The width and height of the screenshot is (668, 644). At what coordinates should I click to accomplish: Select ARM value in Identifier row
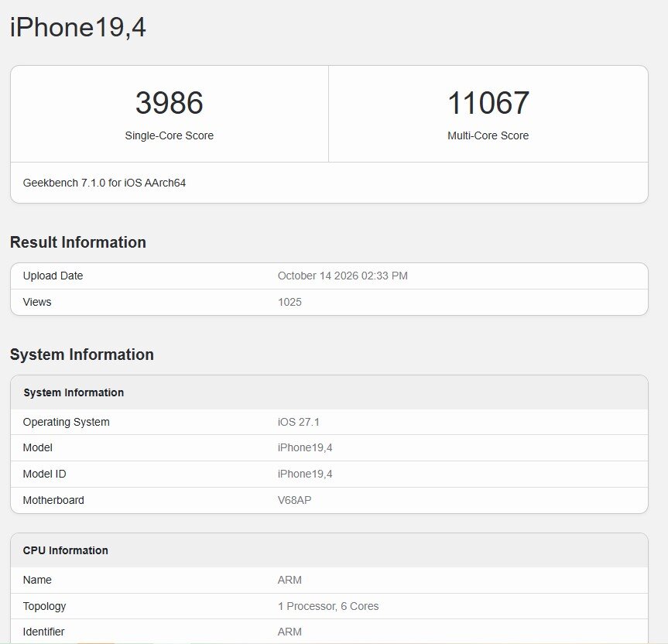pos(289,632)
